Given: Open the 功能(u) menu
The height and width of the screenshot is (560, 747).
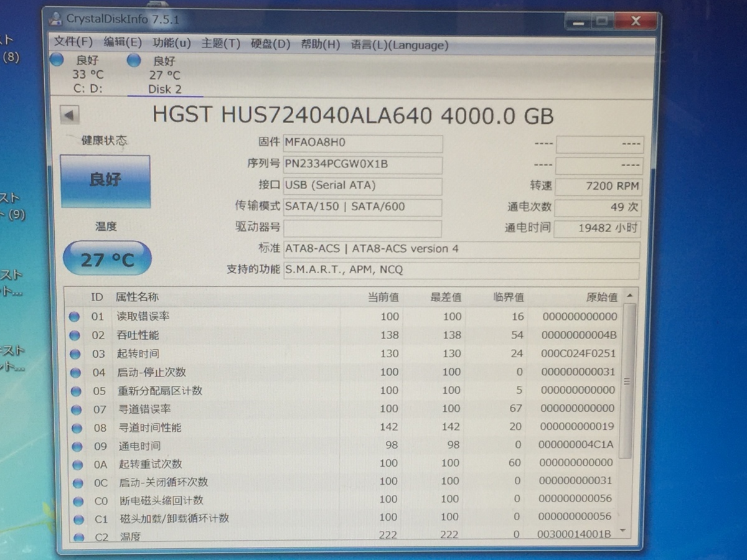Looking at the screenshot, I should [172, 43].
